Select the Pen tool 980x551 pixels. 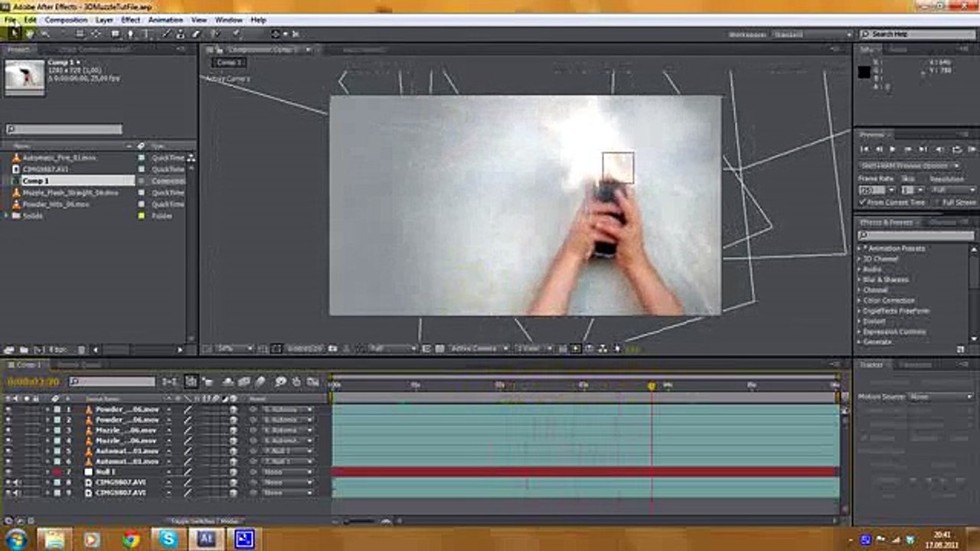point(130,34)
